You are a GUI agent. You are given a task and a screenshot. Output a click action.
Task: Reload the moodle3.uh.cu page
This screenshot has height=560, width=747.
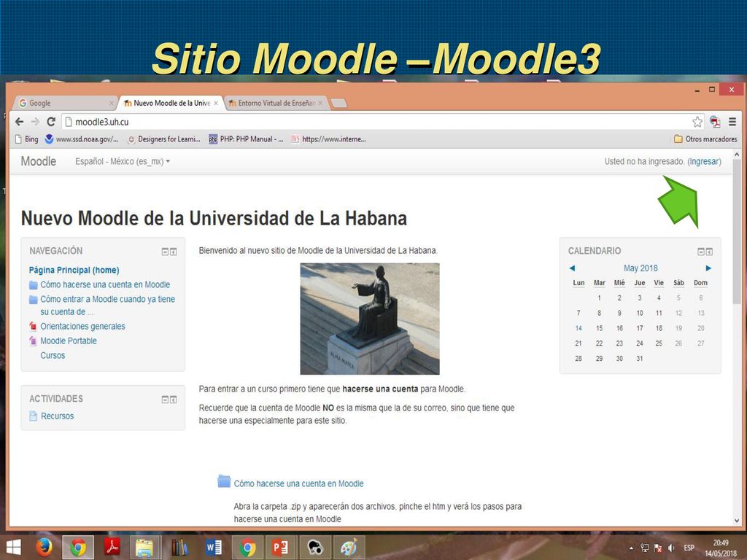tap(51, 122)
